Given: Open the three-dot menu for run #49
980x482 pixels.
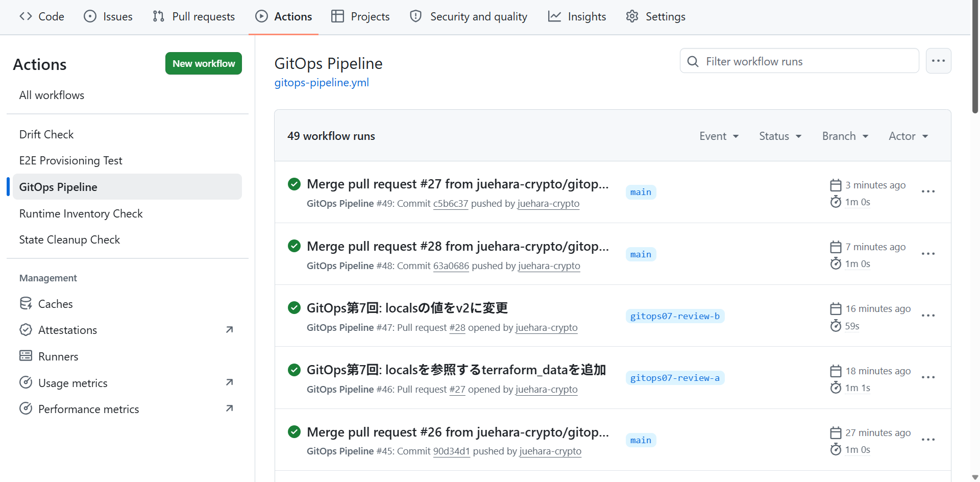Looking at the screenshot, I should (x=928, y=192).
